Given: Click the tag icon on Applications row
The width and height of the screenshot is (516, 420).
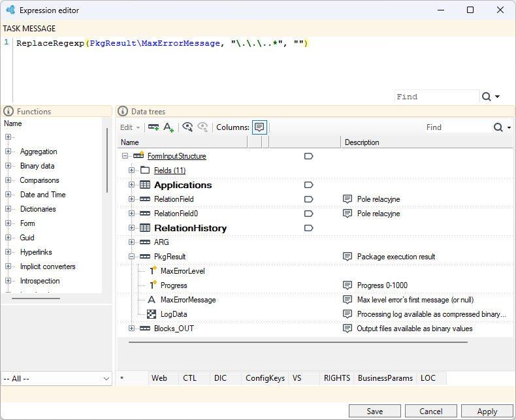Looking at the screenshot, I should pyautogui.click(x=309, y=185).
